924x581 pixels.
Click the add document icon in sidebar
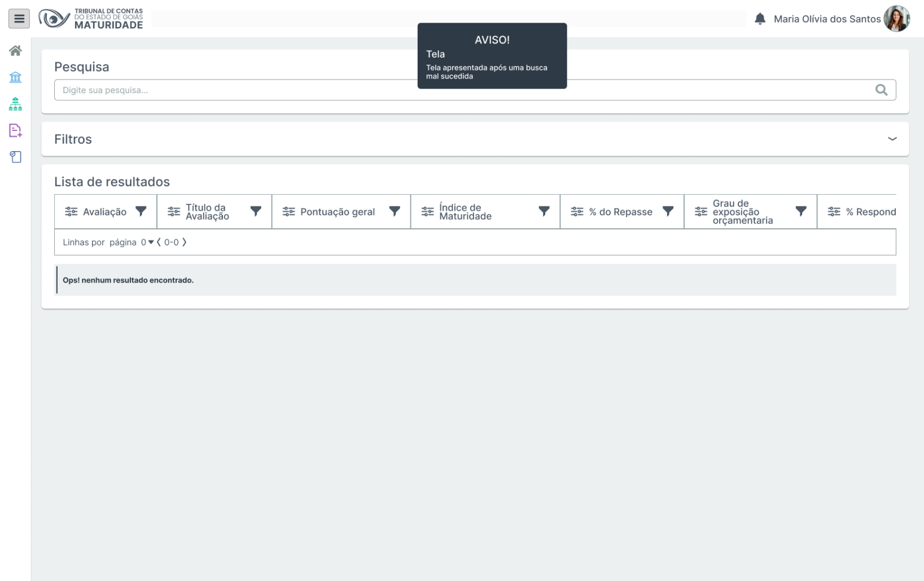(x=15, y=130)
